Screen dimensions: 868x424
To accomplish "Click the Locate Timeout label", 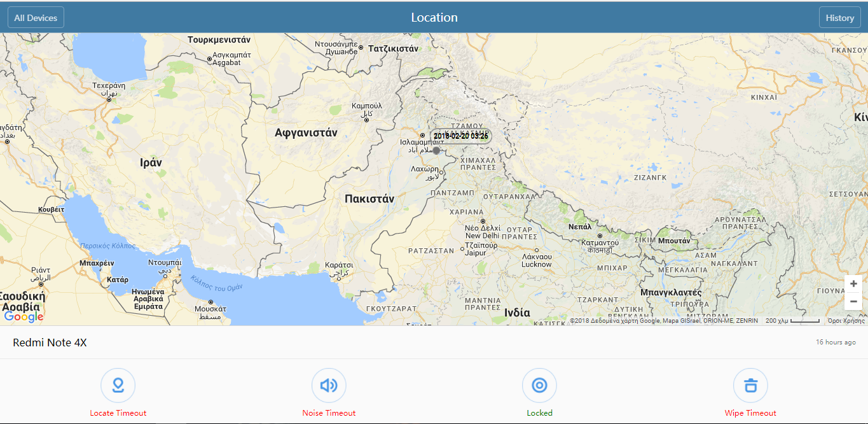I will click(x=118, y=413).
